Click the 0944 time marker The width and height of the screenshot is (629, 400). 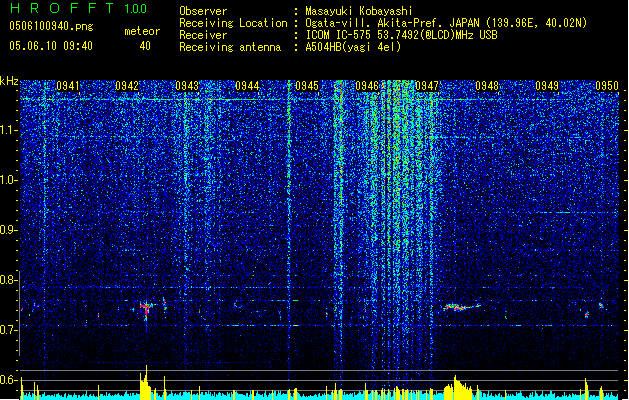point(247,86)
